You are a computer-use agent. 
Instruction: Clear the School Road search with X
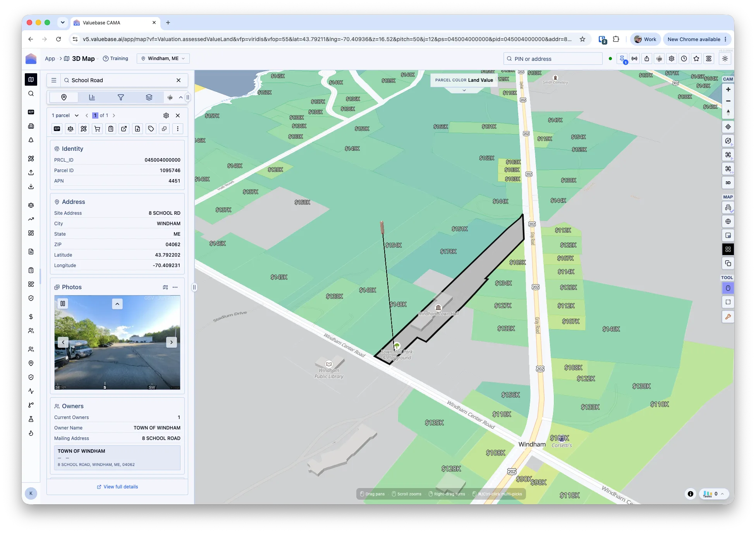point(179,80)
